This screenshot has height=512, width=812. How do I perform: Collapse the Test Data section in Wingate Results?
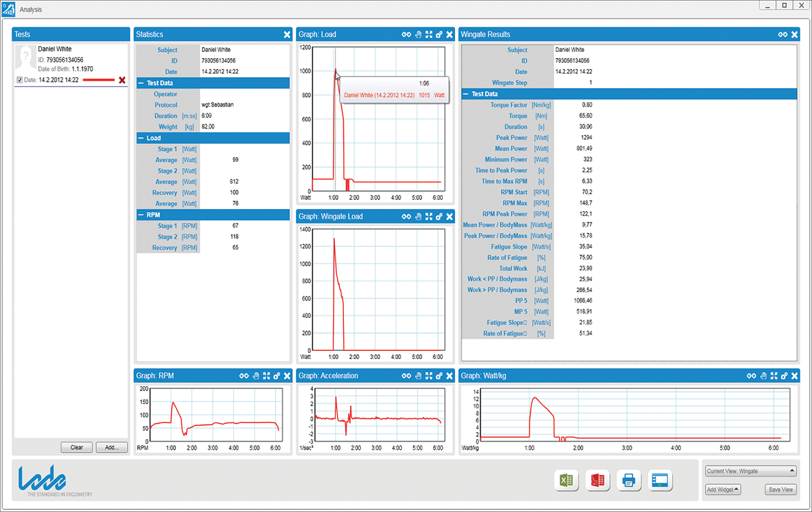(x=467, y=94)
